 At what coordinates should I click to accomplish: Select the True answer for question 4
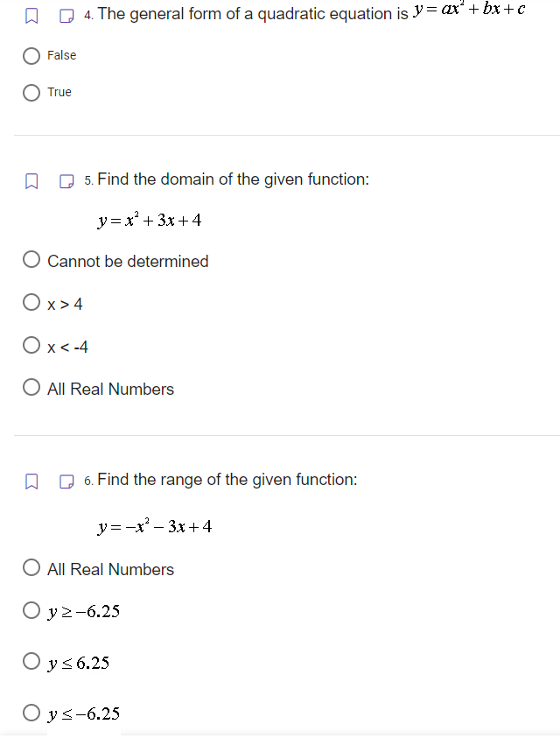(31, 92)
